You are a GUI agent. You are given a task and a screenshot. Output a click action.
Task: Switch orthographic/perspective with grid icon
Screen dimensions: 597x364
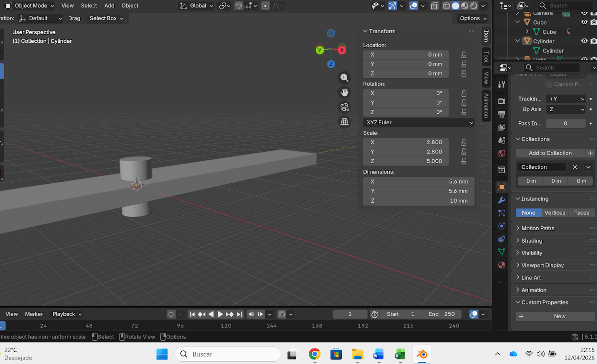(x=344, y=122)
